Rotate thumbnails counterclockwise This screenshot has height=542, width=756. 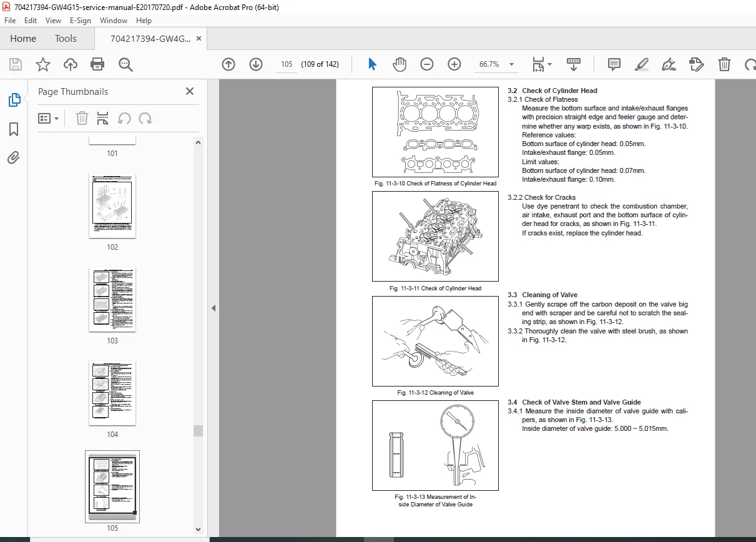click(x=124, y=118)
